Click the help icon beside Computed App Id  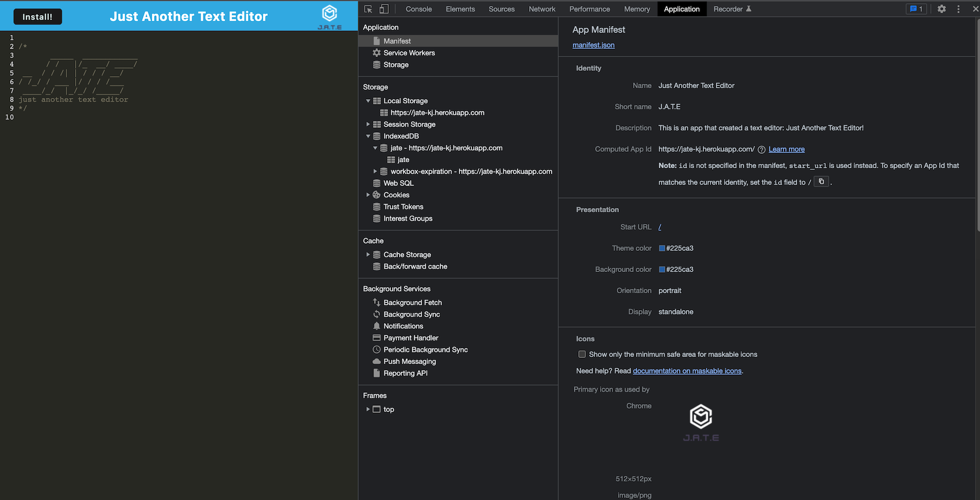tap(762, 150)
